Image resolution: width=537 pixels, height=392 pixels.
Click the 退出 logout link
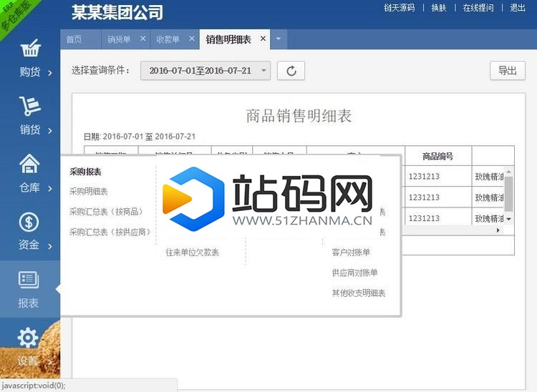coord(518,8)
